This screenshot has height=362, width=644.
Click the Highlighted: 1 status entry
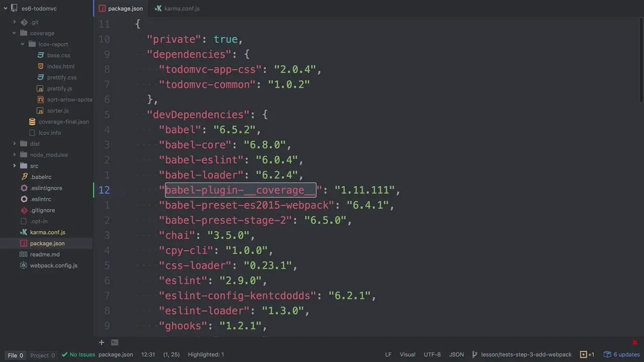click(x=206, y=354)
